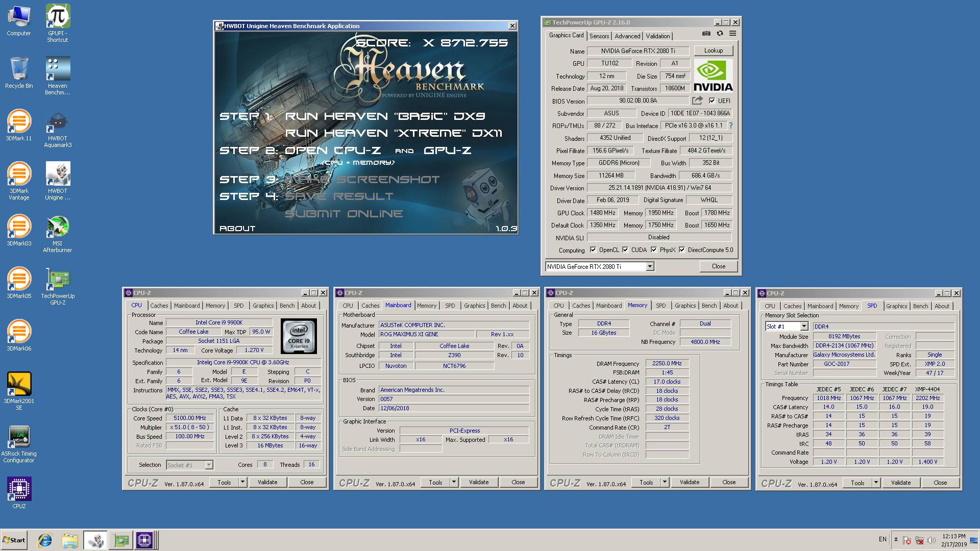Toggle the CUDA checkbox

point(625,250)
